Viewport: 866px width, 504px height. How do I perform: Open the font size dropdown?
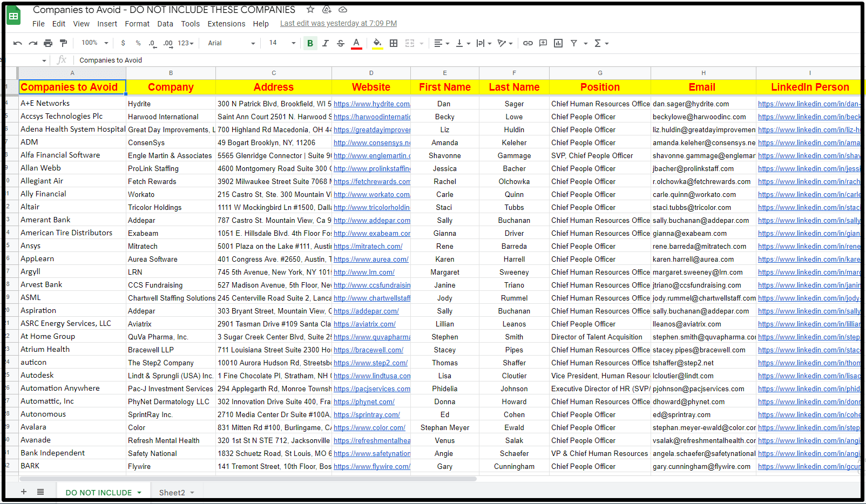click(282, 43)
